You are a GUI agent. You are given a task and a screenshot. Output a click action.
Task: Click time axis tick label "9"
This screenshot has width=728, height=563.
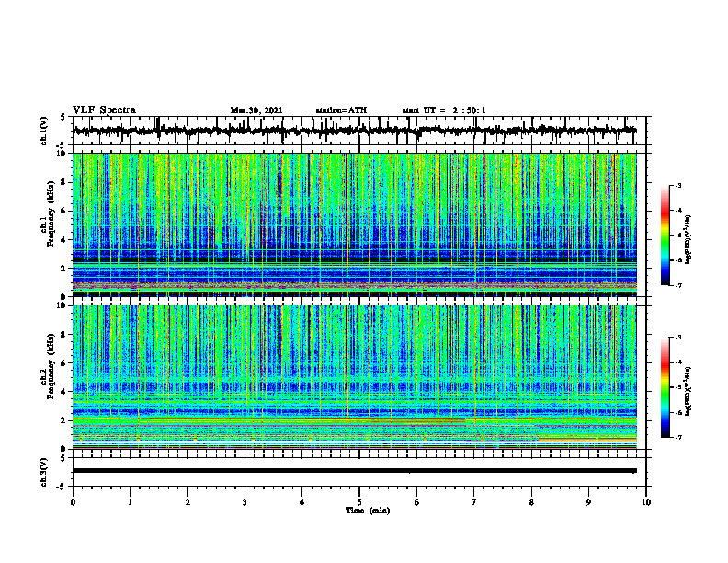pyautogui.click(x=588, y=502)
